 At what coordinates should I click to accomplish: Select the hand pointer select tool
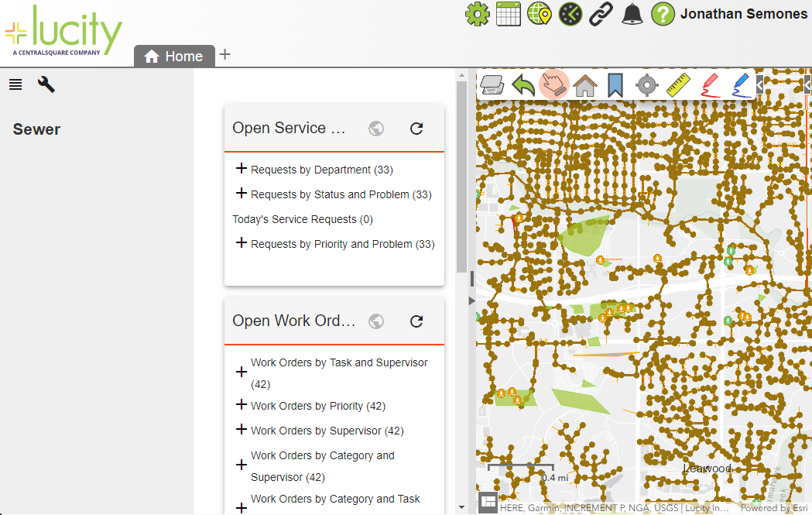(554, 84)
